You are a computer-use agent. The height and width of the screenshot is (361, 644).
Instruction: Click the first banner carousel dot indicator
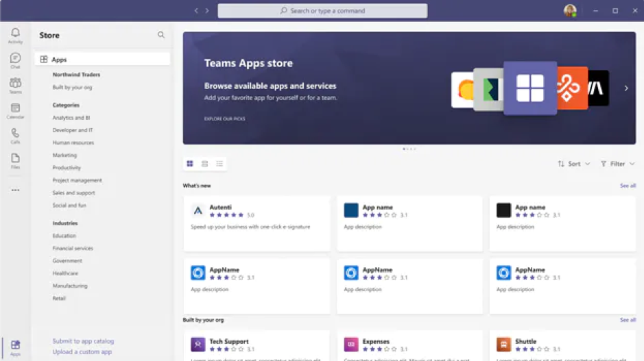click(404, 149)
